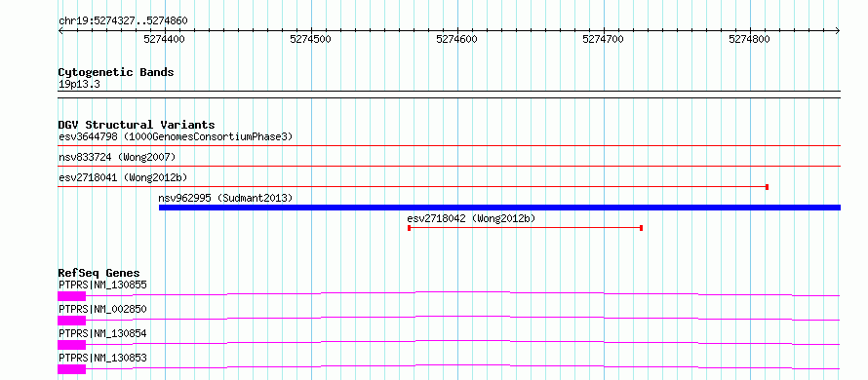Click the 5274600 ruler position mark
Image resolution: width=868 pixels, height=380 pixels.
[x=456, y=39]
